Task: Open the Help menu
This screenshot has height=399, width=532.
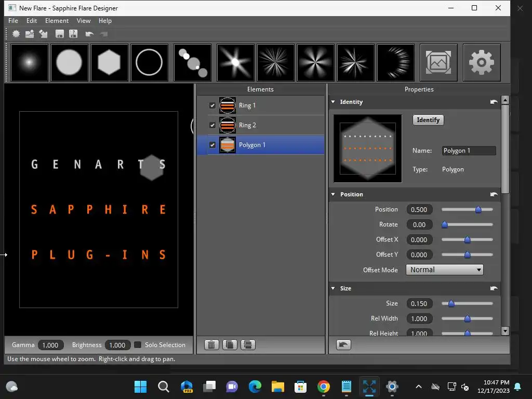Action: point(105,21)
